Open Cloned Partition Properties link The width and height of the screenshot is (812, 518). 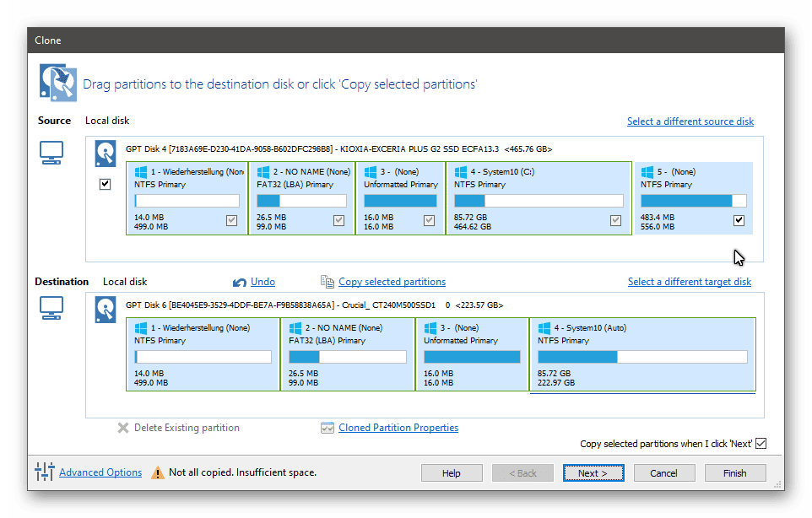pyautogui.click(x=398, y=428)
